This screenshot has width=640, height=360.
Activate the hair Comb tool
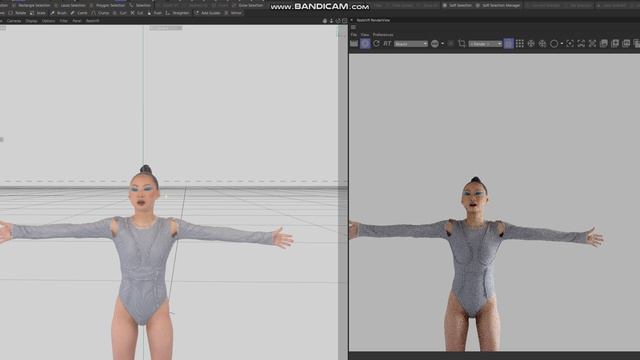pyautogui.click(x=79, y=13)
